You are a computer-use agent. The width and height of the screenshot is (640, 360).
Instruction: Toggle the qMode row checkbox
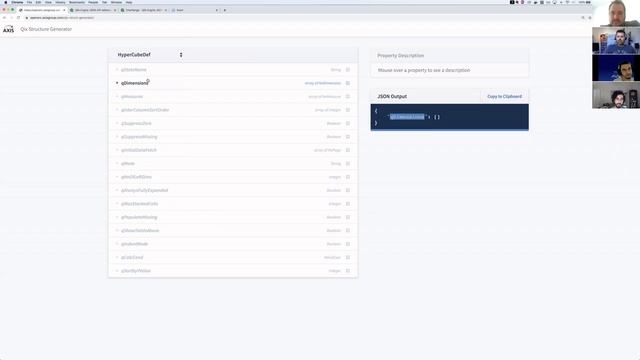pos(348,164)
